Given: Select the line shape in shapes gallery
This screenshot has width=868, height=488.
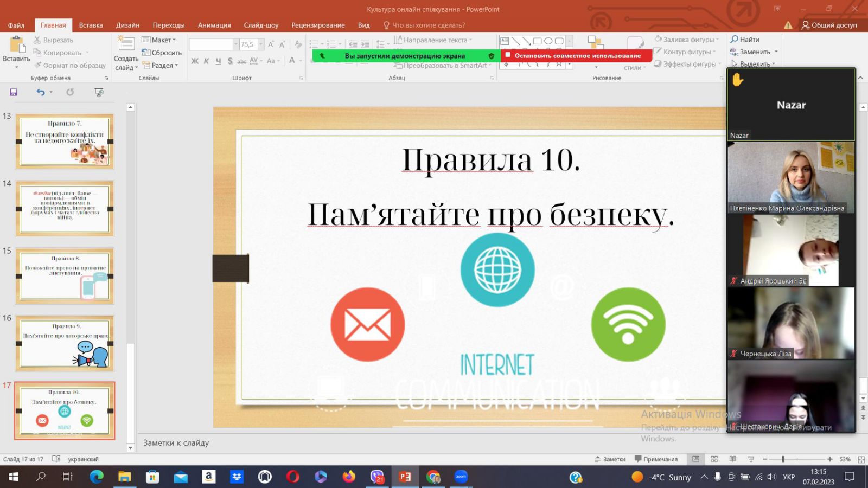Looking at the screenshot, I should [x=515, y=41].
